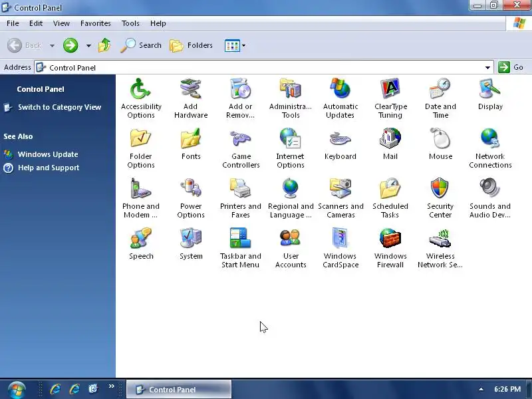
Task: Open Accessibility Options applet
Action: click(141, 88)
